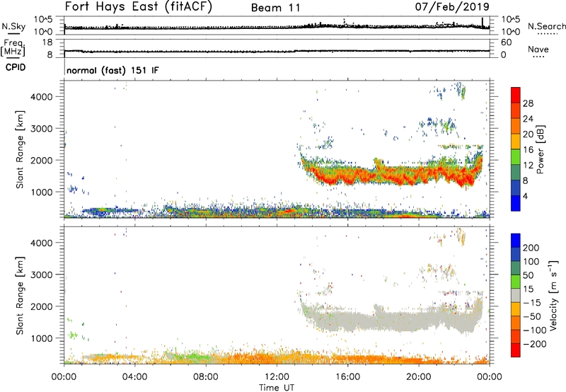Click the "24" tick on the Power color bar
Viewport: 566px width, 392px height.
tap(528, 119)
